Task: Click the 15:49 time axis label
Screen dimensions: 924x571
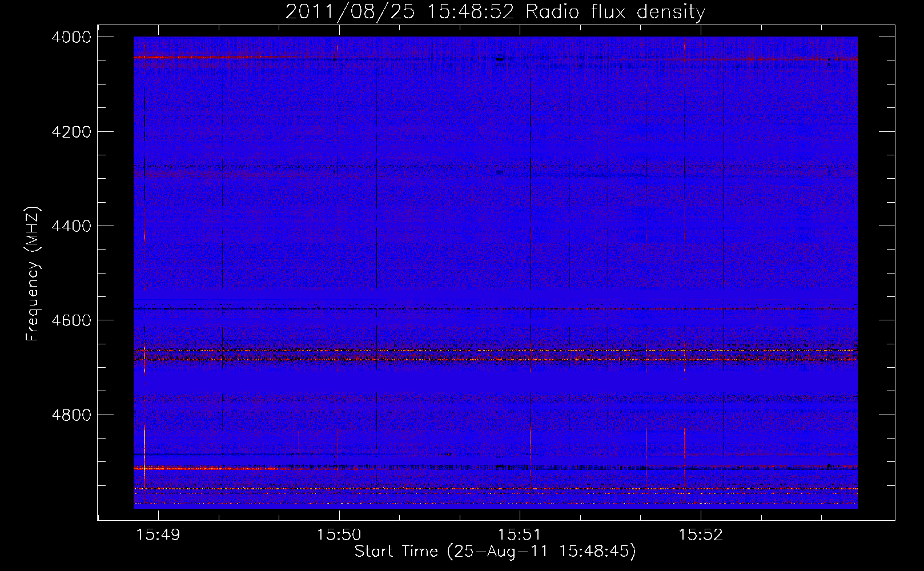Action: [x=158, y=535]
